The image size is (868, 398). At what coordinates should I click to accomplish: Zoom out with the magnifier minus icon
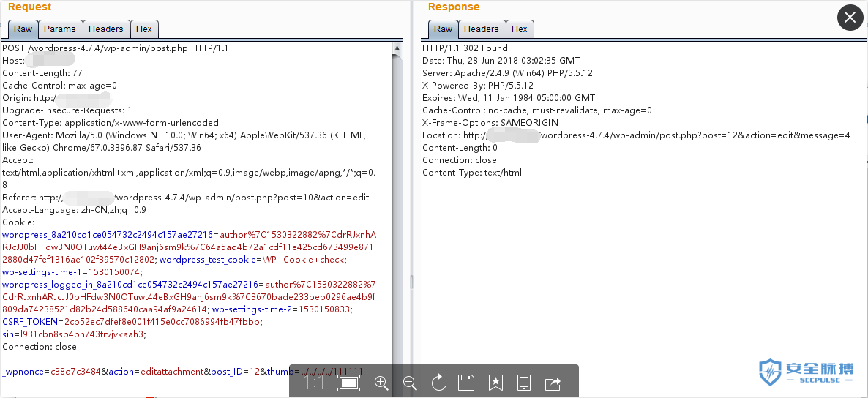click(x=410, y=383)
